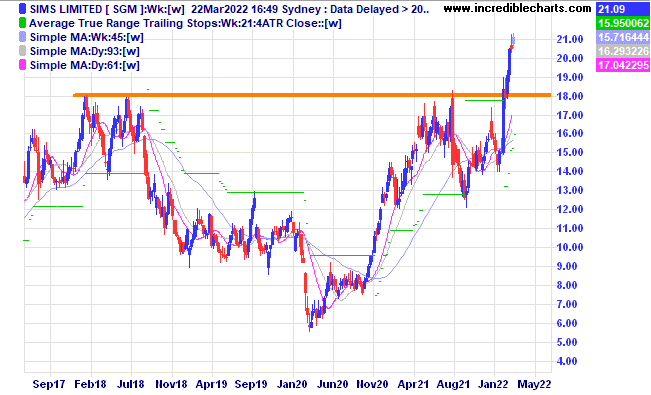Click the 21.09 last price box
Screen dimensions: 651x395
click(x=623, y=9)
